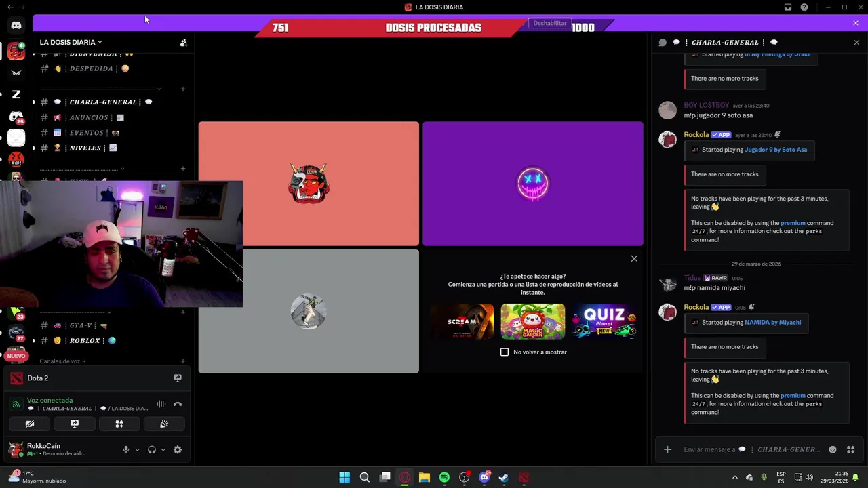
Task: Launch Scream activity thumbnail
Action: point(462,321)
